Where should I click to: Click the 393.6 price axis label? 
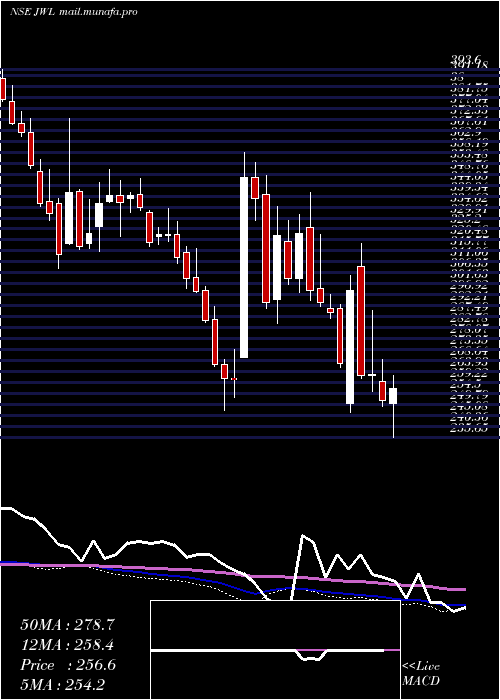point(466,59)
